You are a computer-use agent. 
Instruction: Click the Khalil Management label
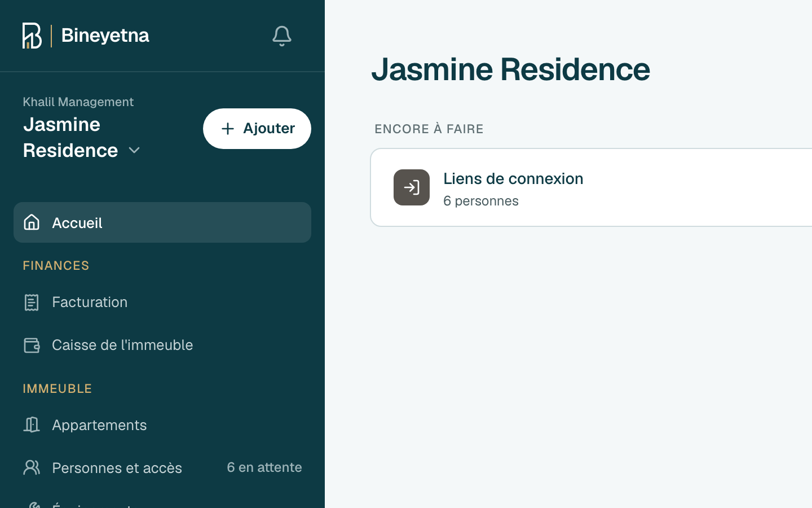coord(78,102)
